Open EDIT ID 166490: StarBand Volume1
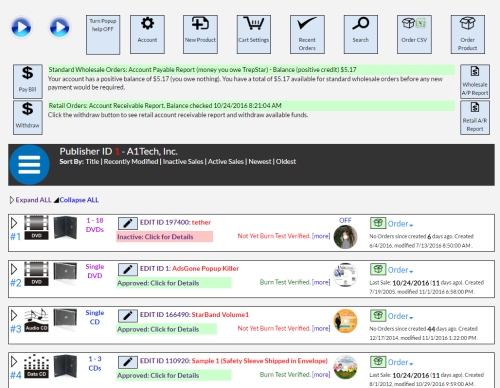Screen dimensions: 500x388 pos(194,315)
